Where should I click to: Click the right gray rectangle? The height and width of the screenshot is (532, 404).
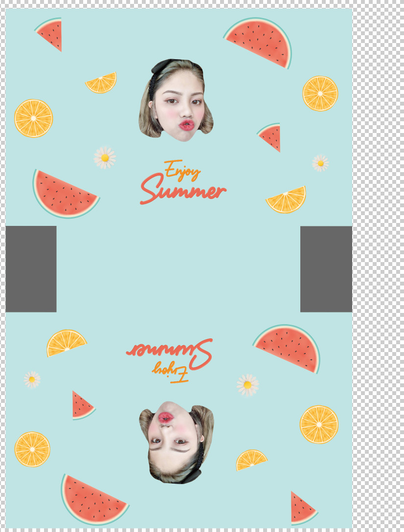point(326,269)
